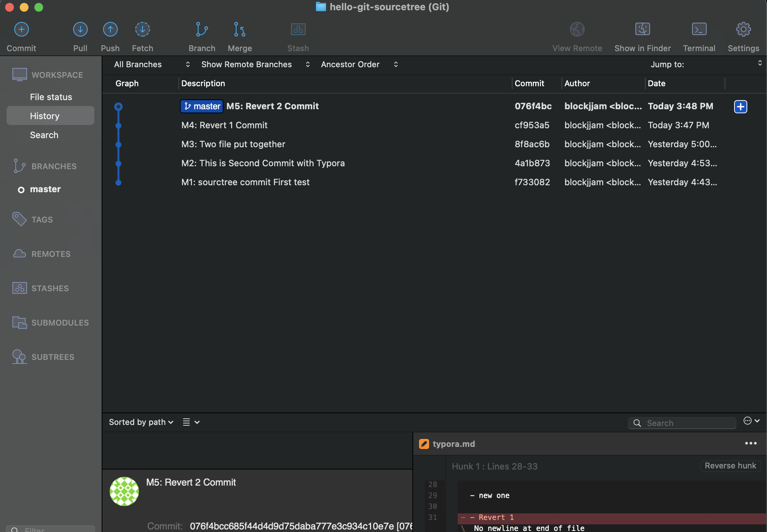This screenshot has height=532, width=767.
Task: Open Search in Workspace sidebar
Action: (44, 135)
